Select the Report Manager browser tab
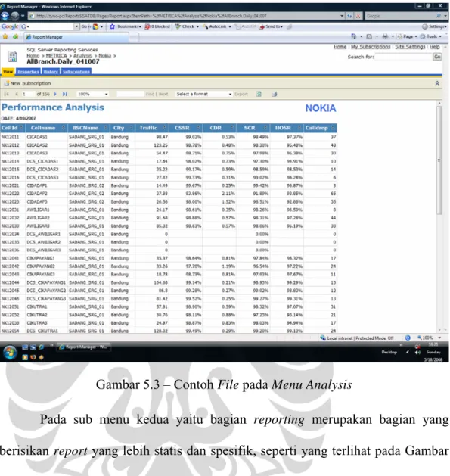Viewport: 450px width, 476px height. [76, 37]
